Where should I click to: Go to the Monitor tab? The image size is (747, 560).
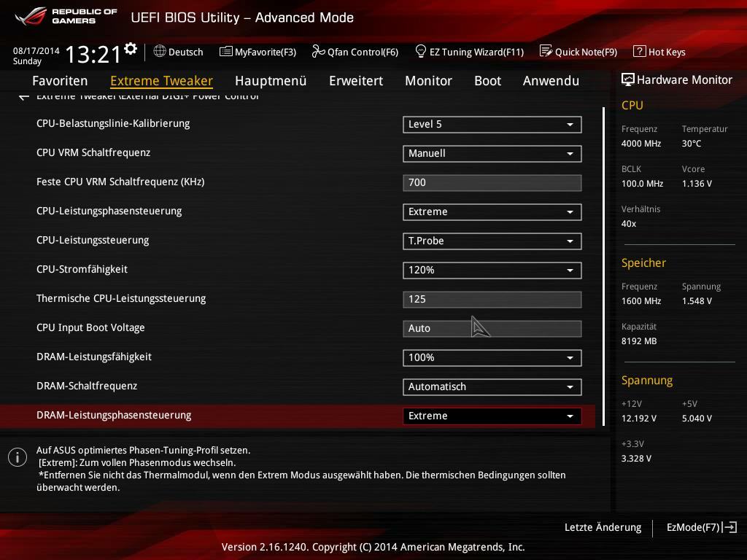coord(428,81)
